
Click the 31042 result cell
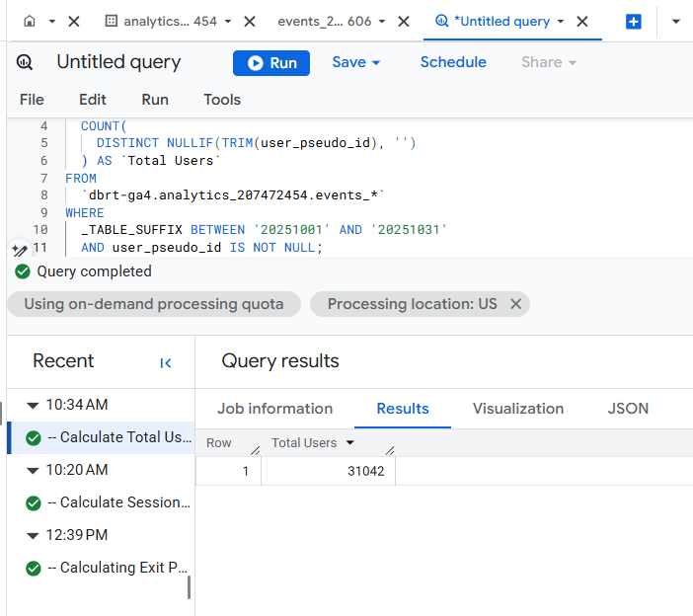328,471
